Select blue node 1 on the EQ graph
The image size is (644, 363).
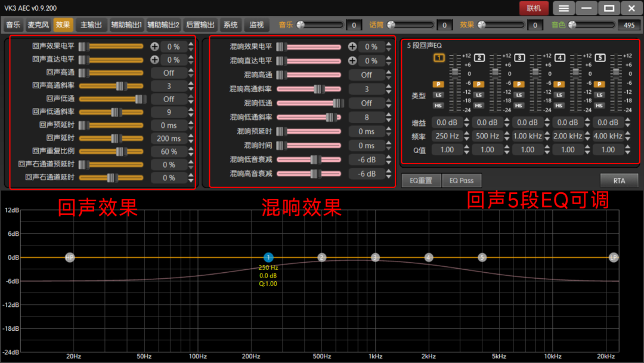click(x=268, y=257)
